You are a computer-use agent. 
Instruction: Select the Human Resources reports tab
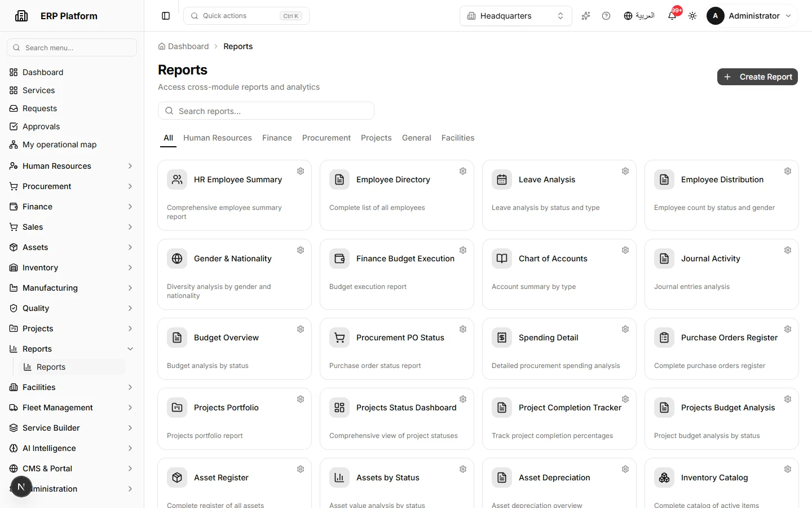pos(218,138)
